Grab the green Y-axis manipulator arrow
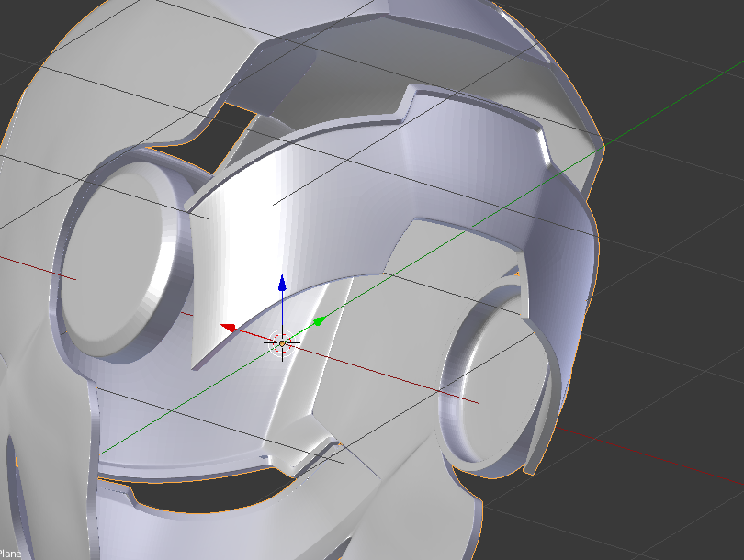 (x=319, y=321)
